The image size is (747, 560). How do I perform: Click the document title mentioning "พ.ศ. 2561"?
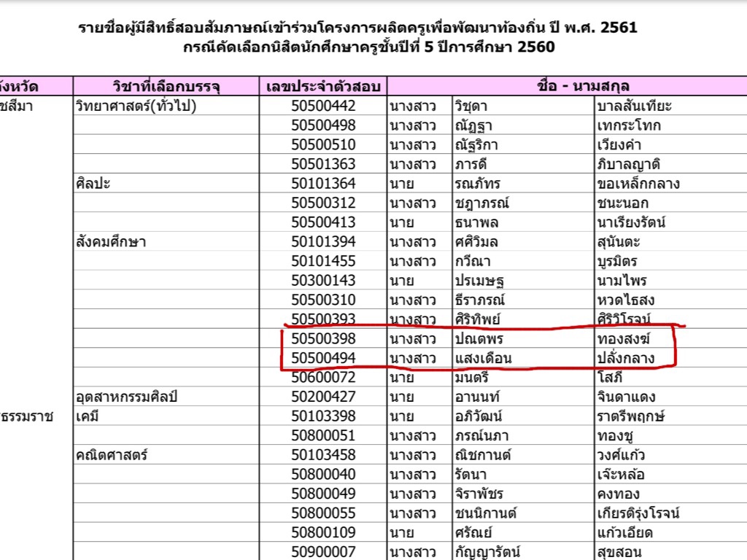tap(357, 28)
